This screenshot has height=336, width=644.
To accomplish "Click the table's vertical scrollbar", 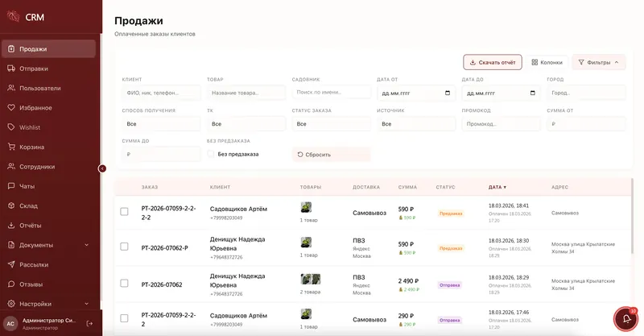I will coord(632,215).
